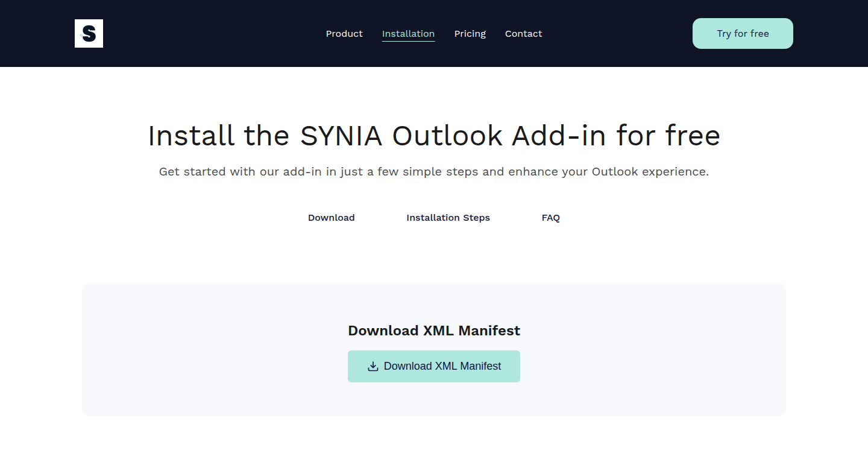Go to the Pricing page
The width and height of the screenshot is (868, 459).
[x=470, y=34]
